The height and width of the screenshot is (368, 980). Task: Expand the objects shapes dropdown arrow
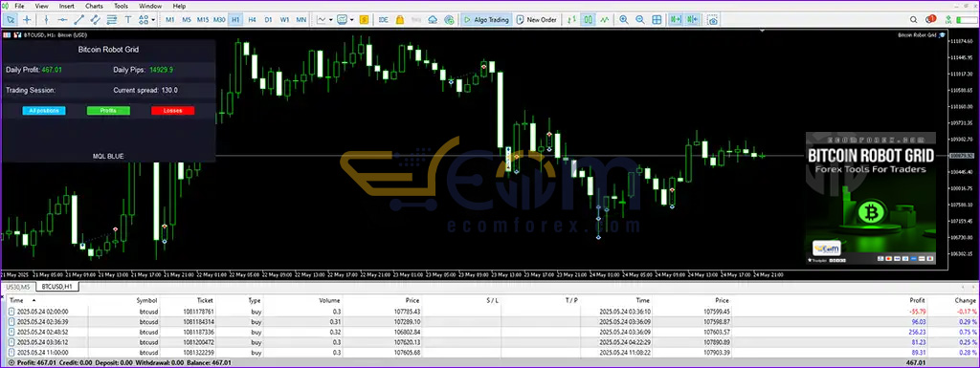click(154, 20)
